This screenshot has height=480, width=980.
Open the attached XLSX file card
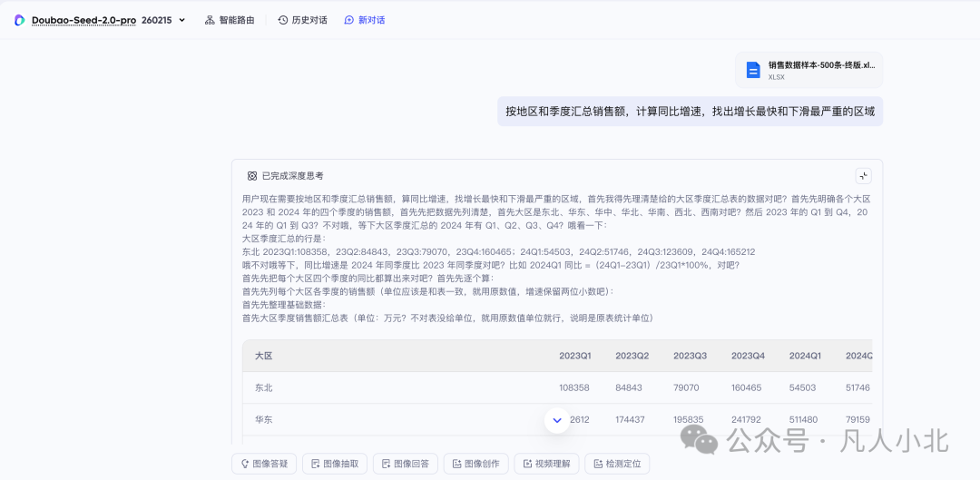tap(808, 70)
